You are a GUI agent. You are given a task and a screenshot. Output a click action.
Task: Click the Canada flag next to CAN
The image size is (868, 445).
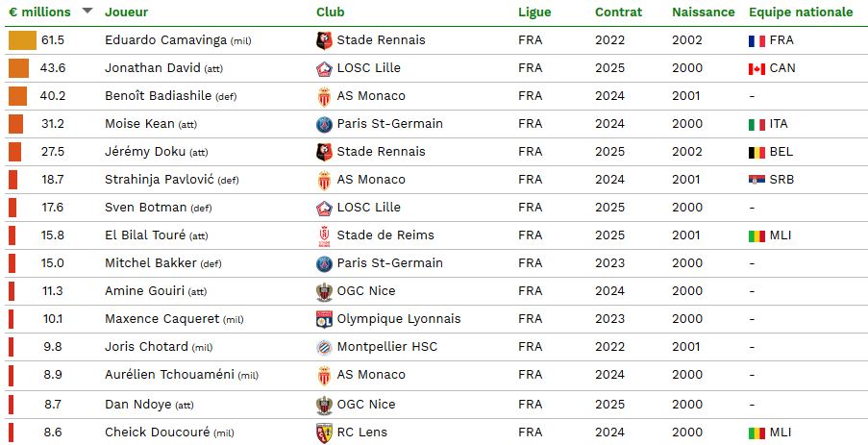click(756, 68)
